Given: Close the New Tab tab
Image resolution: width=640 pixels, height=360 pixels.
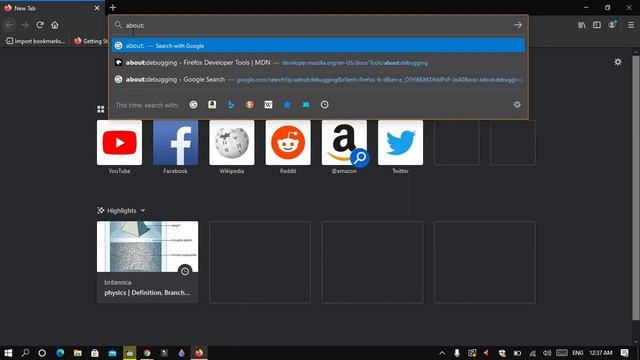Looking at the screenshot, I should pyautogui.click(x=97, y=8).
